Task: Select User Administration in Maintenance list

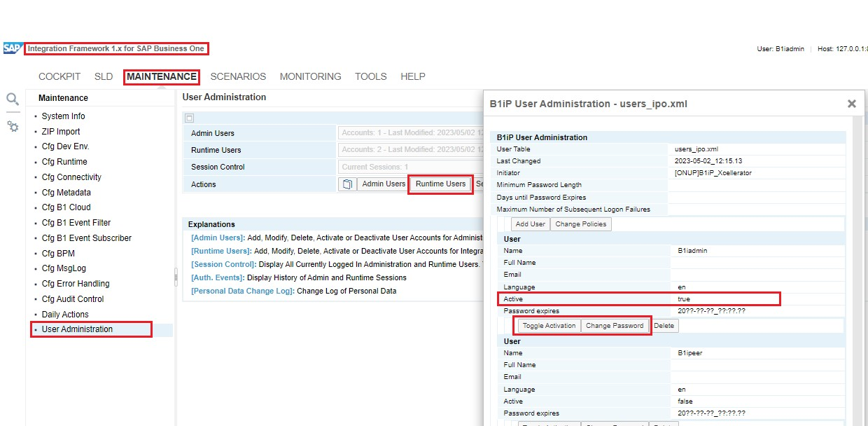Action: [x=77, y=329]
